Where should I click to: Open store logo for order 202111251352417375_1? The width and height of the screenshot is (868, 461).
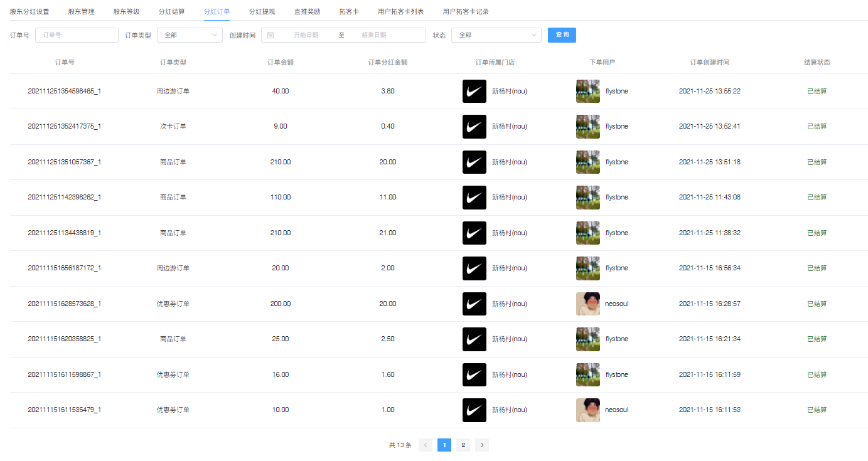tap(474, 127)
